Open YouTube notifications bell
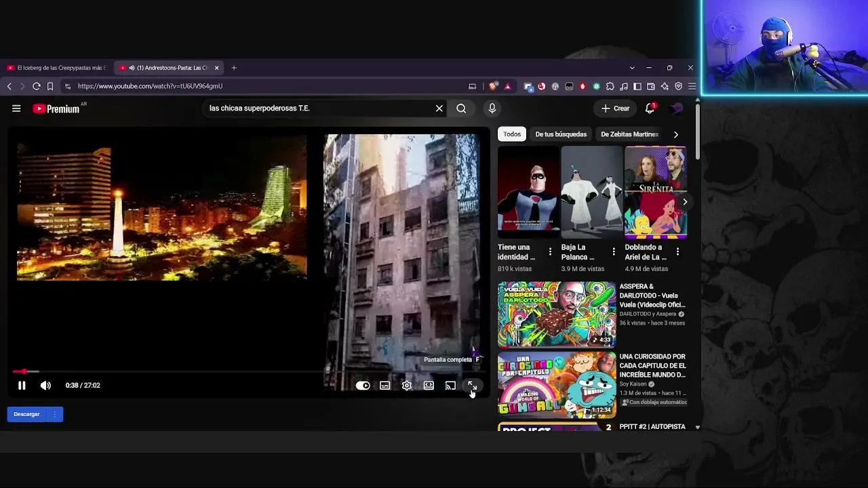 click(x=650, y=108)
